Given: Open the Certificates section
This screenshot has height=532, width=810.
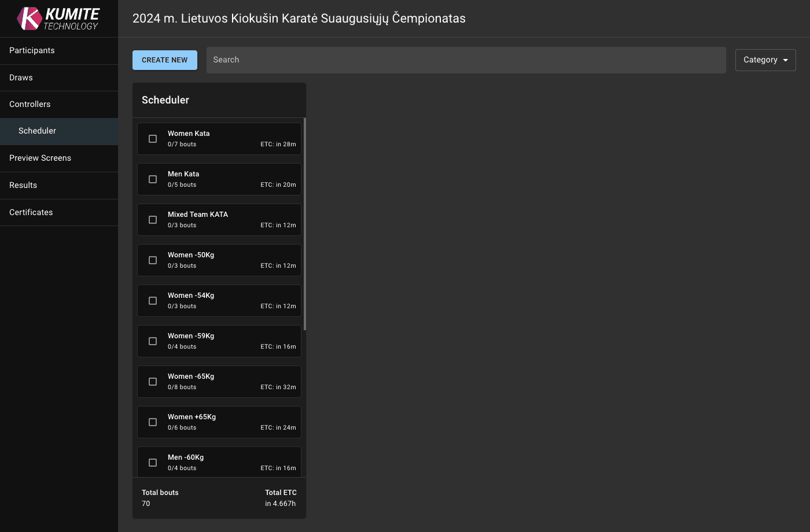Looking at the screenshot, I should pos(31,212).
